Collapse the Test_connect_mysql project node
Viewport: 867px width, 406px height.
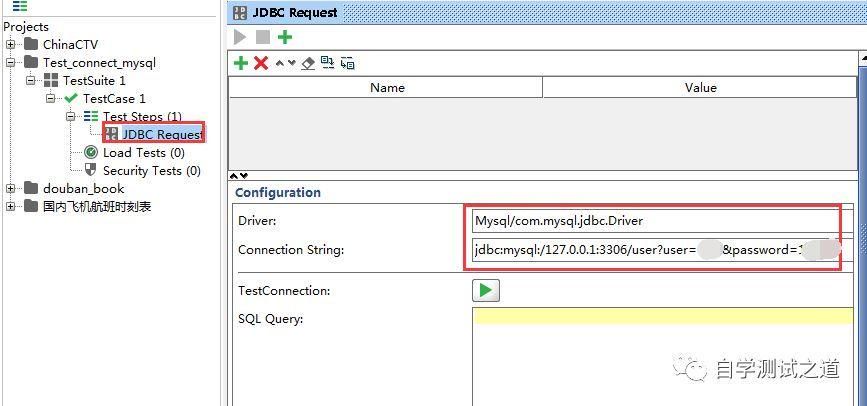[x=10, y=63]
